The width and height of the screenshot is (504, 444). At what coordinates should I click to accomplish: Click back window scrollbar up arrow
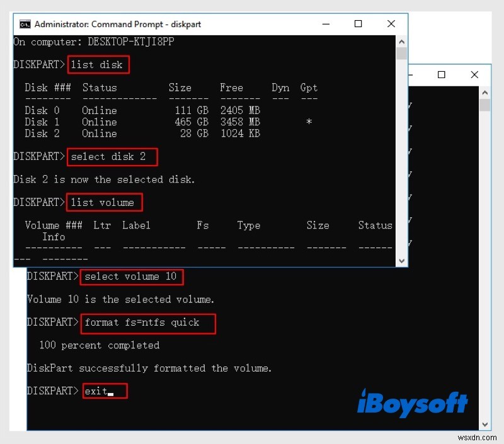click(x=484, y=93)
